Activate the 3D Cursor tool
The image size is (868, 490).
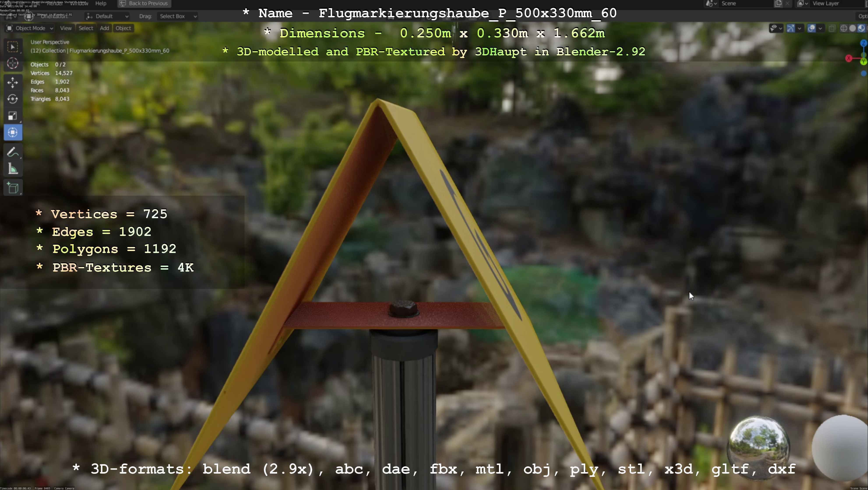(x=13, y=63)
